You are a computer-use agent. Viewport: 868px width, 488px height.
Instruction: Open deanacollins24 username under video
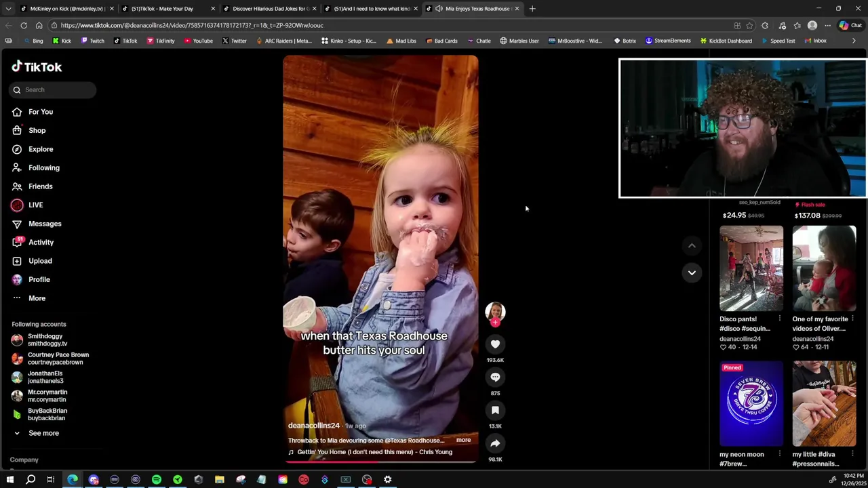313,426
